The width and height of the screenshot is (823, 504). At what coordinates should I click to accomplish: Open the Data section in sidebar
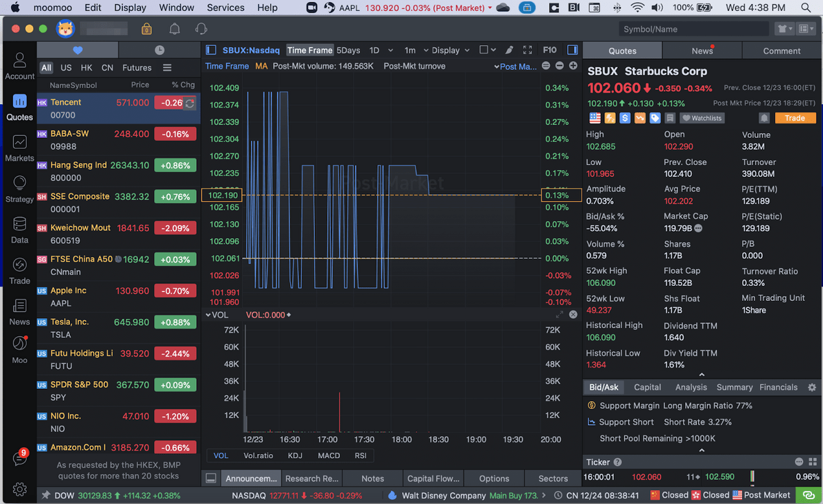pos(19,230)
